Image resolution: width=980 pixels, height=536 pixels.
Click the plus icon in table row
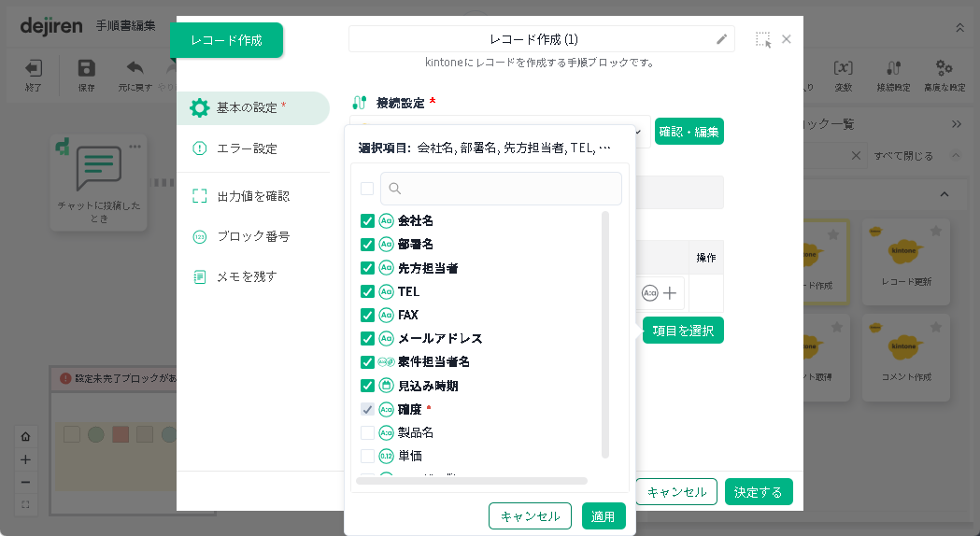(x=671, y=293)
